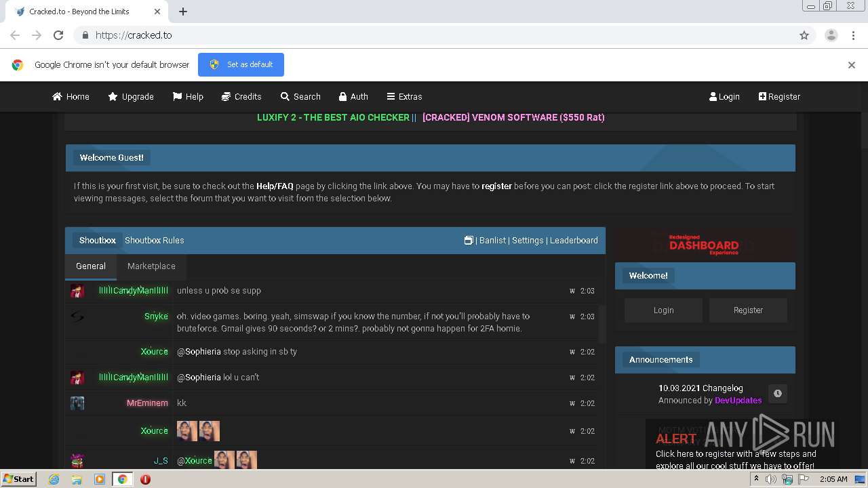Click the red Opera-style taskbar icon
The image size is (868, 488).
coord(145,479)
